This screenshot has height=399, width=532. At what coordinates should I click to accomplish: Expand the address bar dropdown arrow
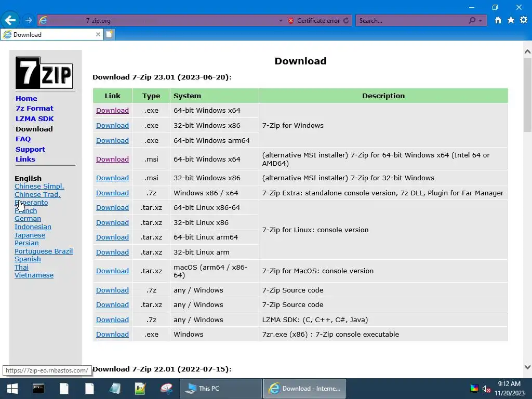[281, 21]
